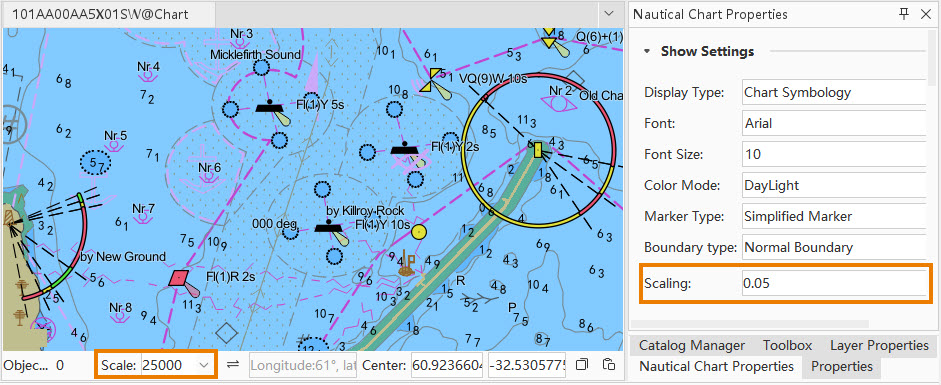Close the Nautical Chart Properties panel
The width and height of the screenshot is (941, 385).
click(x=925, y=14)
